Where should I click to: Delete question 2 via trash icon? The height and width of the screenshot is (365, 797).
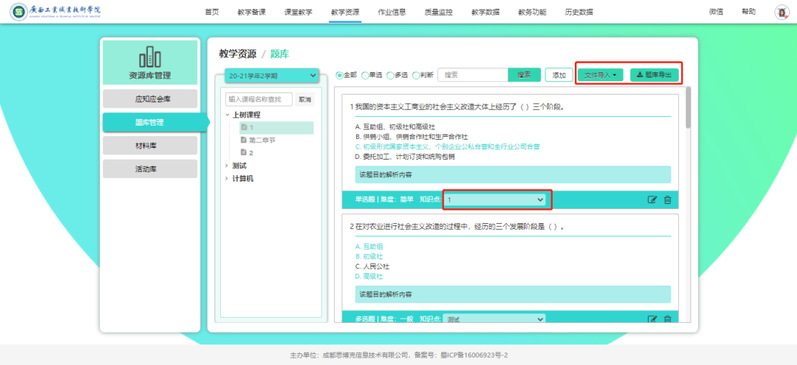(x=667, y=319)
